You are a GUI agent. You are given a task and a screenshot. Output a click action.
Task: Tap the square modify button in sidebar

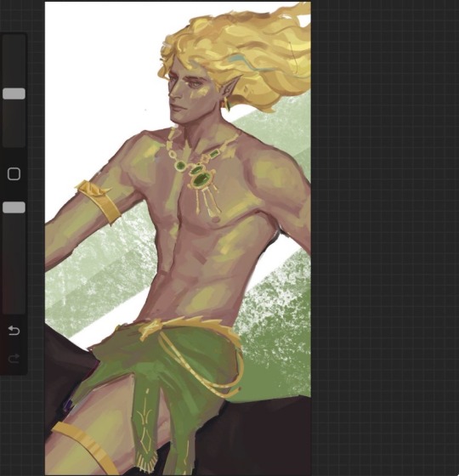tap(14, 174)
